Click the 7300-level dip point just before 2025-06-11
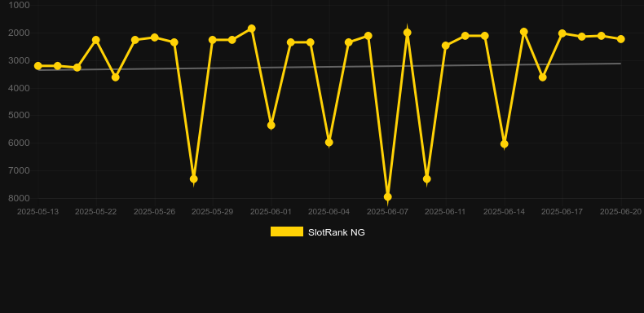This screenshot has width=644, height=313. pyautogui.click(x=426, y=179)
